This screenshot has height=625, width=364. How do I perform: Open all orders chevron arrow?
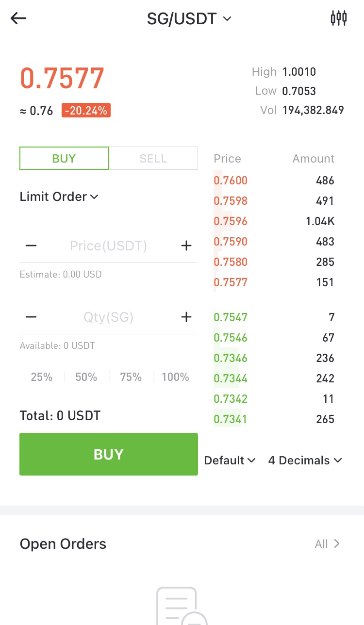point(337,544)
